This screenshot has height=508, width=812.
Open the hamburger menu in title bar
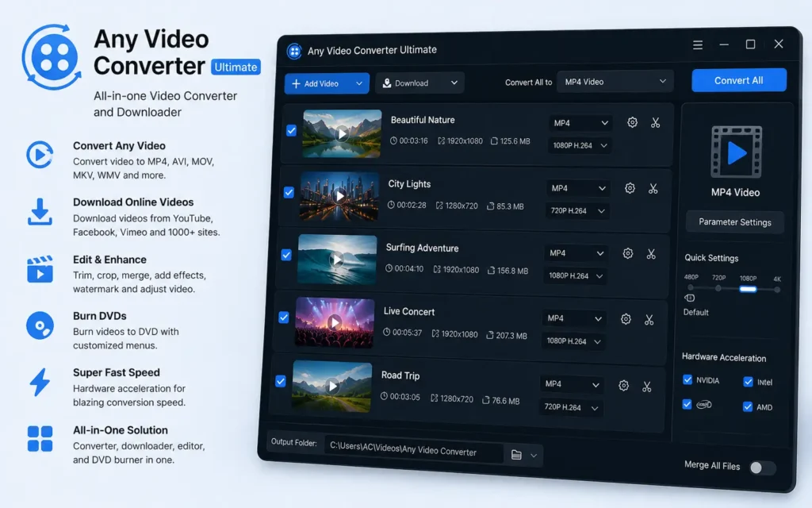(x=698, y=45)
